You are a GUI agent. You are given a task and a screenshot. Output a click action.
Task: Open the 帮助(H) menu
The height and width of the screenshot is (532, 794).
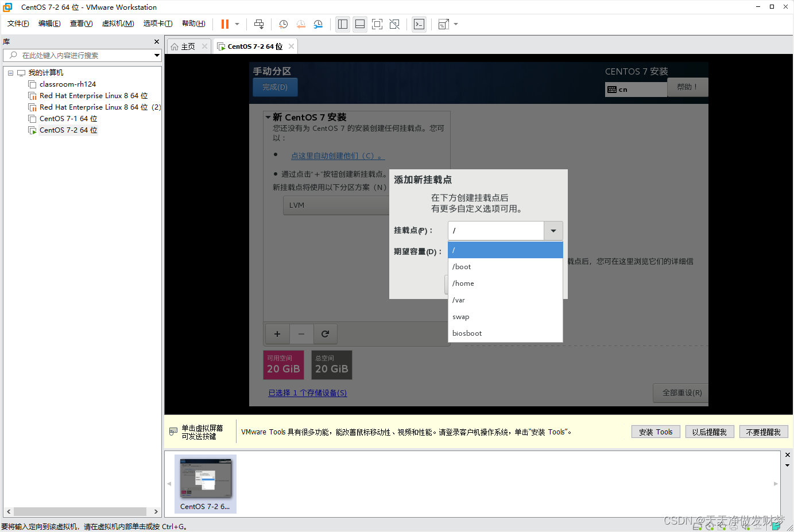click(x=193, y=24)
